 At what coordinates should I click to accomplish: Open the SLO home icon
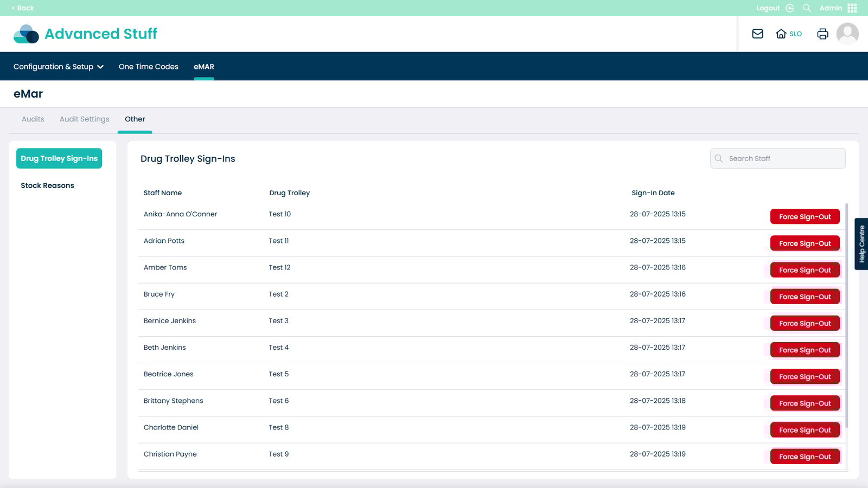(x=781, y=34)
